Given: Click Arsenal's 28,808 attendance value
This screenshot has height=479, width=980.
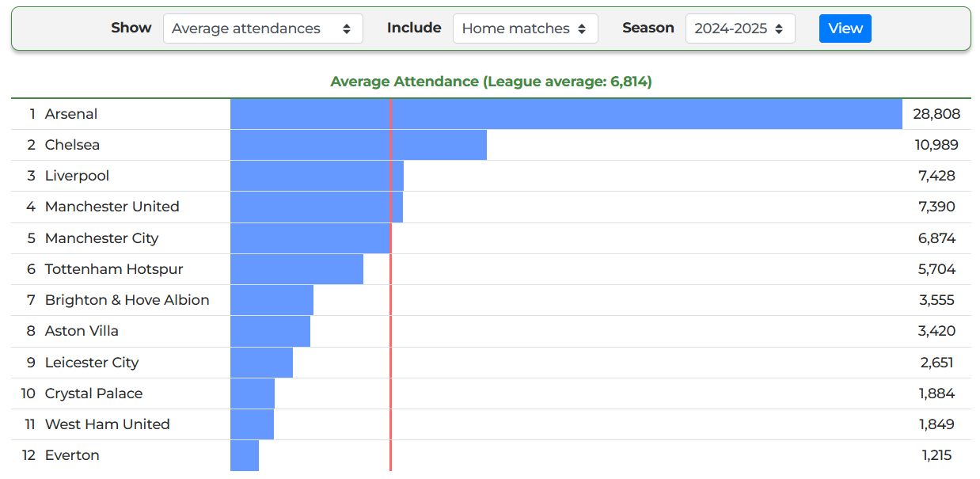Looking at the screenshot, I should click(936, 114).
